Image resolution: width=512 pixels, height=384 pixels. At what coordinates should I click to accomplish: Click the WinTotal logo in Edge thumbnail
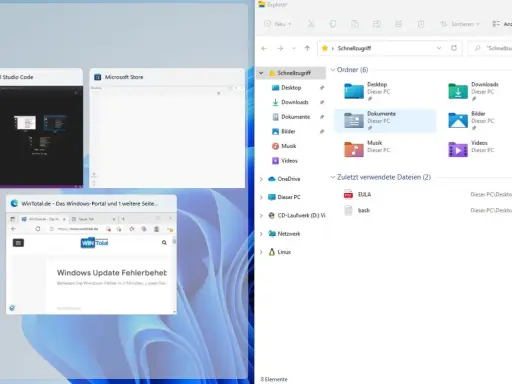[94, 243]
